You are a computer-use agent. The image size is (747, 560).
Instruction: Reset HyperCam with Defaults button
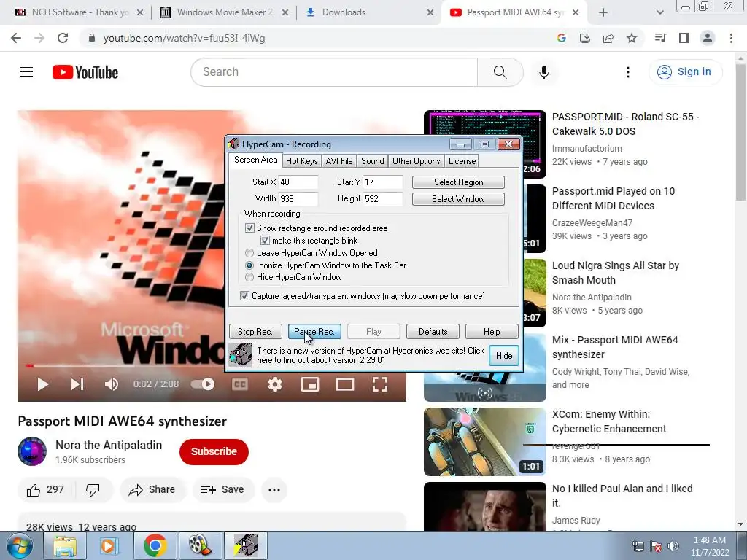(x=433, y=332)
